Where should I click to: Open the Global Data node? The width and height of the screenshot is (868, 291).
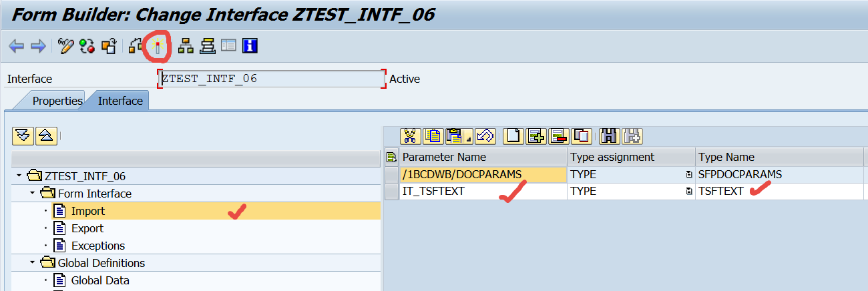click(100, 280)
